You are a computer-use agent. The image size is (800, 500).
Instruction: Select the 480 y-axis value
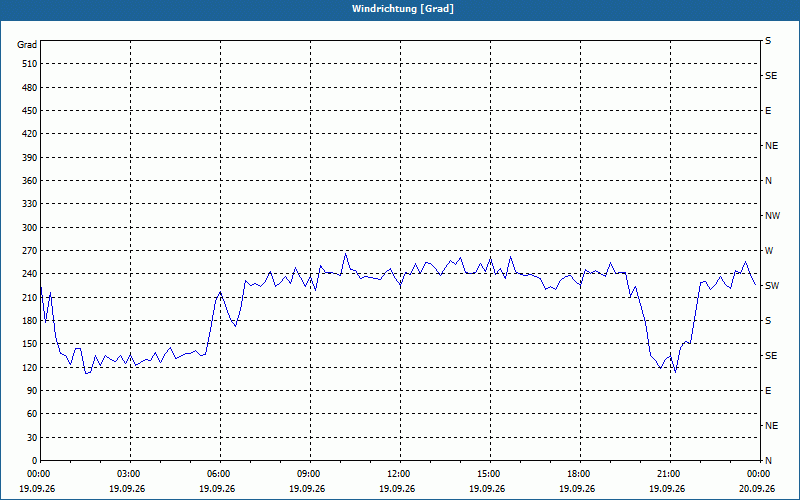(29, 87)
